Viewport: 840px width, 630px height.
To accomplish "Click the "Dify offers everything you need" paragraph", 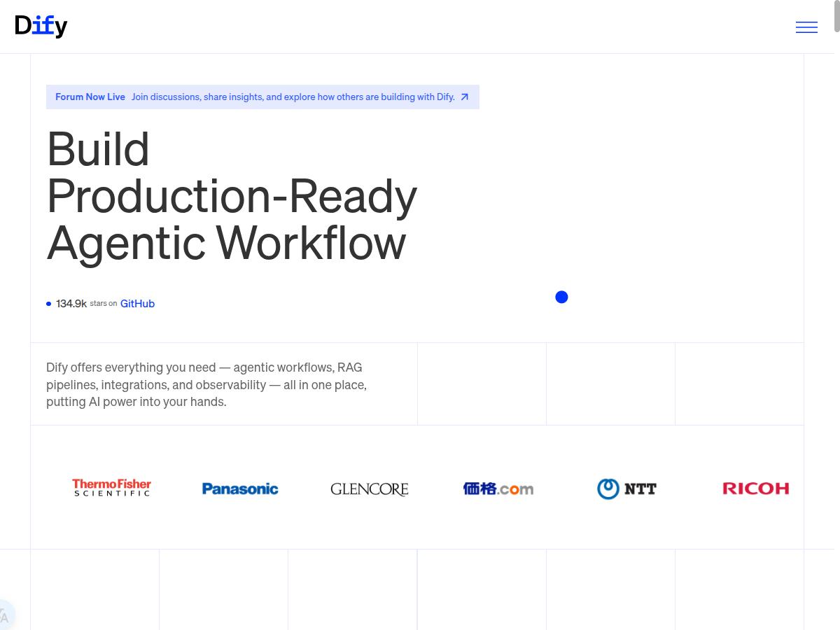I will (206, 384).
